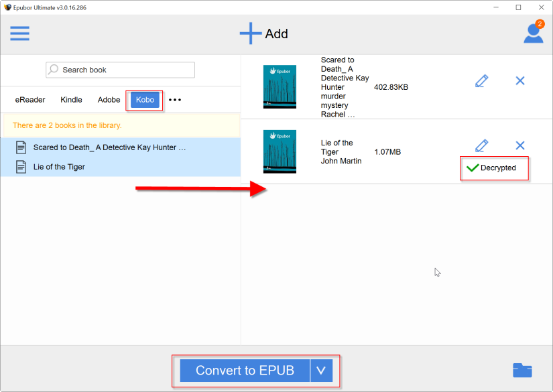This screenshot has height=392, width=553.
Task: Minimize the Epubor Ultimate window
Action: pyautogui.click(x=496, y=7)
